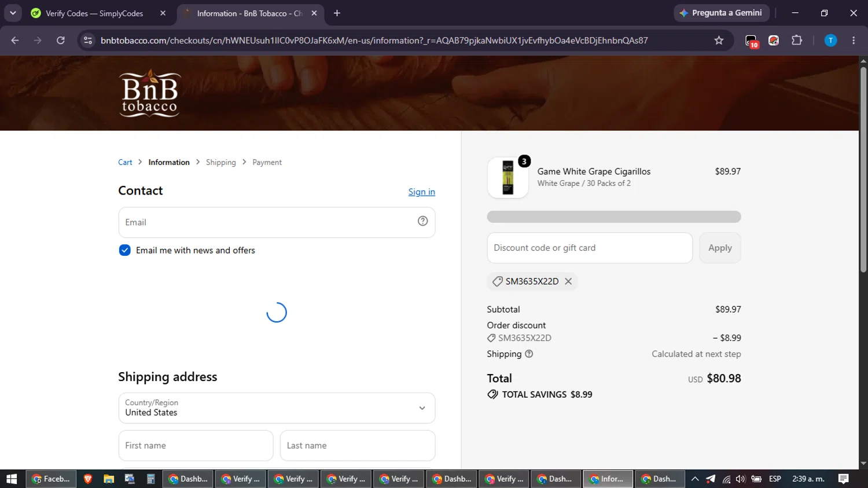
Task: Click the Game White Grape Cigarillos thumbnail
Action: (x=508, y=177)
